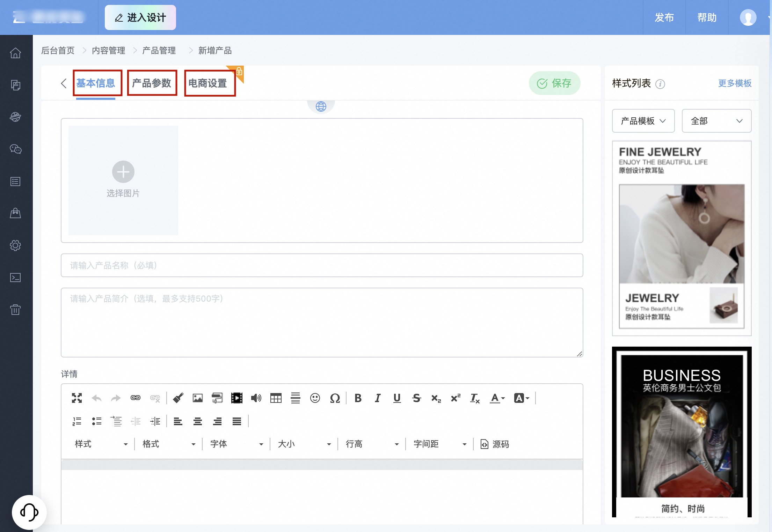Open the 更多模板 link

pyautogui.click(x=735, y=83)
